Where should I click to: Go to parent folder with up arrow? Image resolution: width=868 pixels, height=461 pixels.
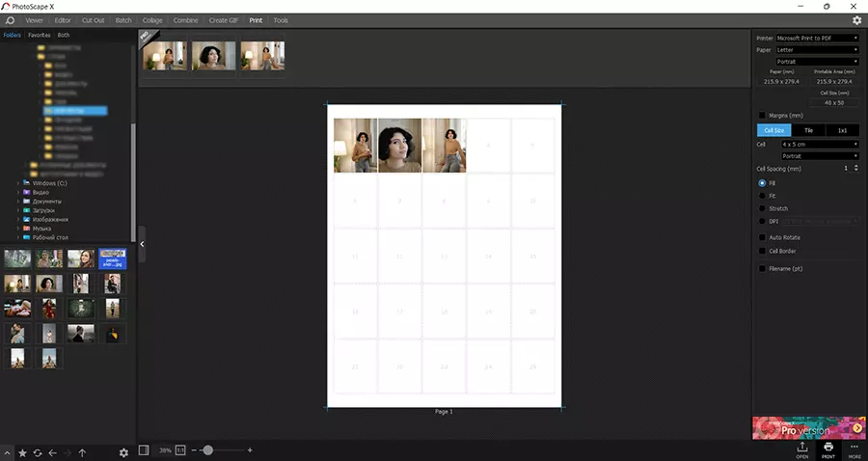[82, 452]
